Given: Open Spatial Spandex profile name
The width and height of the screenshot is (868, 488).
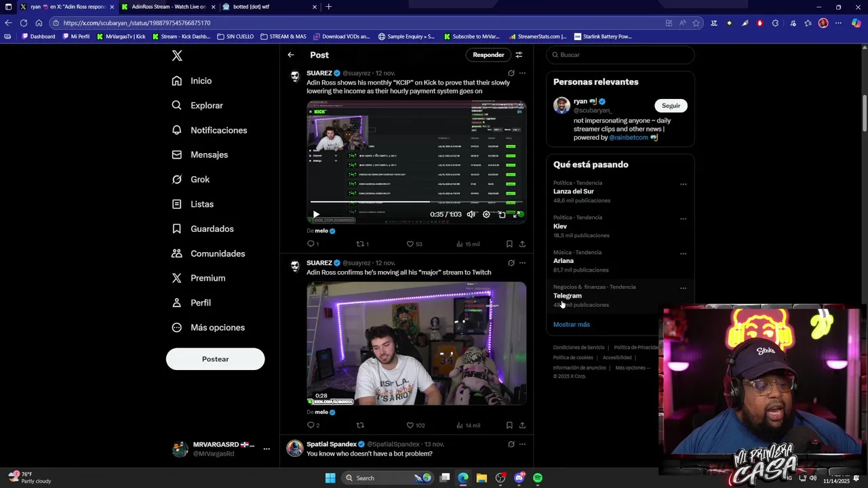Looking at the screenshot, I should point(331,445).
